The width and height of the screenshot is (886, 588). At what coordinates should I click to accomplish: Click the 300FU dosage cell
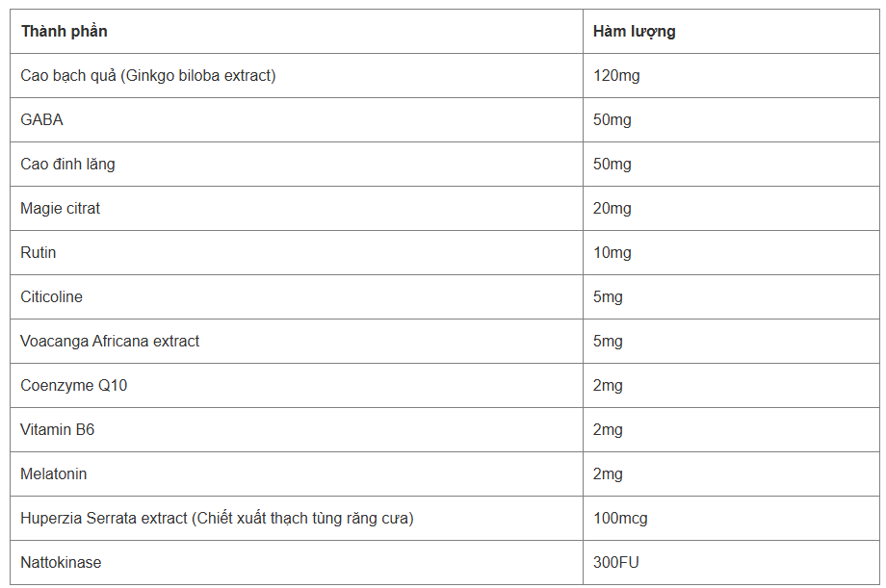pos(616,563)
